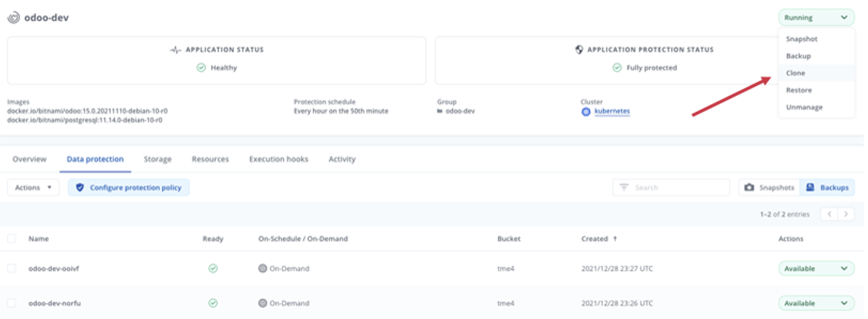Open Available dropdown for odoo-dev-ooivf

coord(816,269)
